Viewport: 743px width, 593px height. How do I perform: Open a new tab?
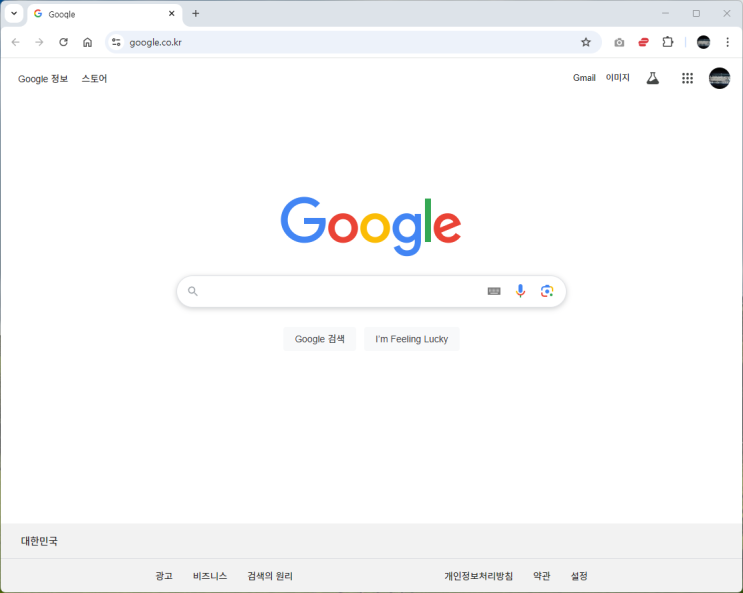195,14
